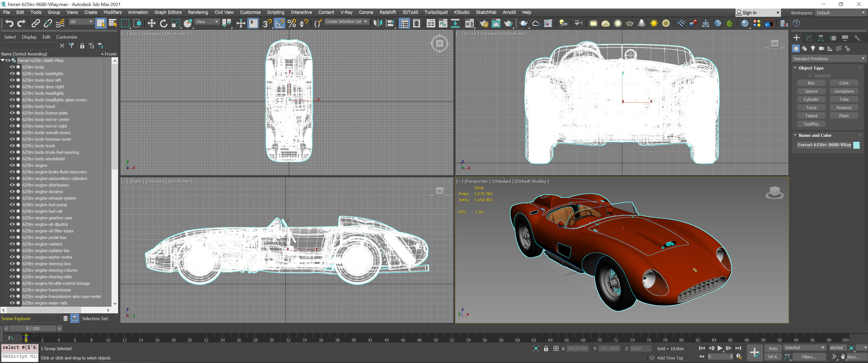Click the Play Animation button
868x363 pixels.
coord(720,348)
